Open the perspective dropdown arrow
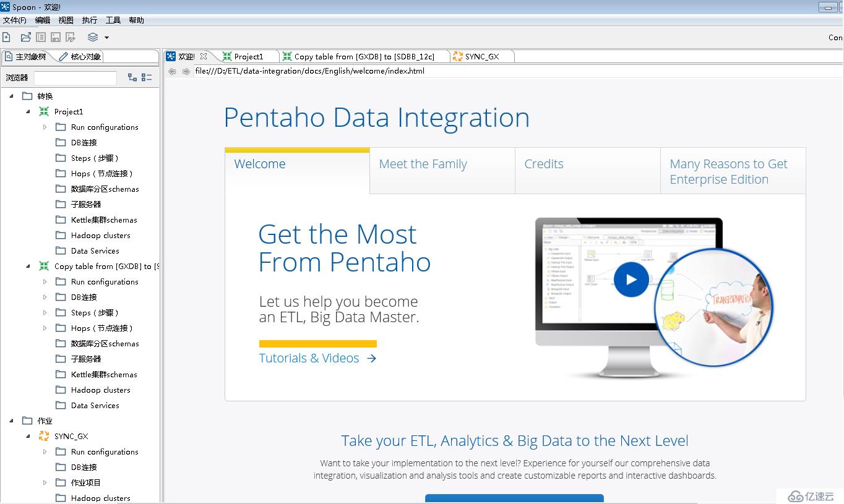Image resolution: width=844 pixels, height=504 pixels. point(106,38)
